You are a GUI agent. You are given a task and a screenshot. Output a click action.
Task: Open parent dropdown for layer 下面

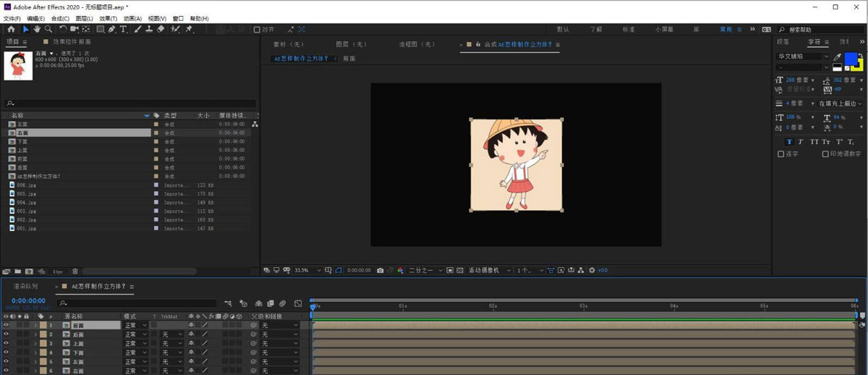coord(279,353)
